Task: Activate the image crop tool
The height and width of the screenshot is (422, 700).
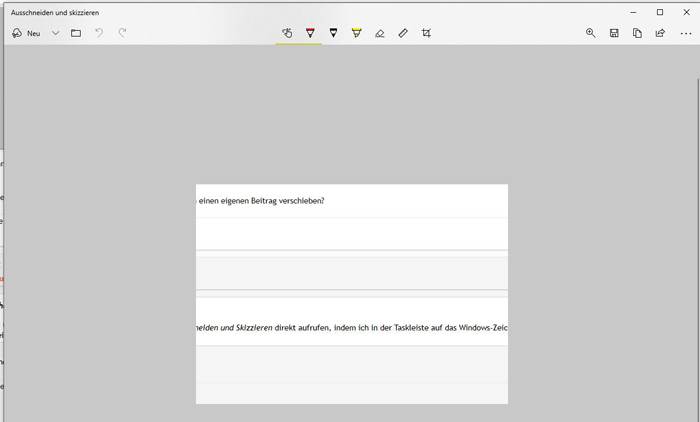Action: (x=426, y=33)
